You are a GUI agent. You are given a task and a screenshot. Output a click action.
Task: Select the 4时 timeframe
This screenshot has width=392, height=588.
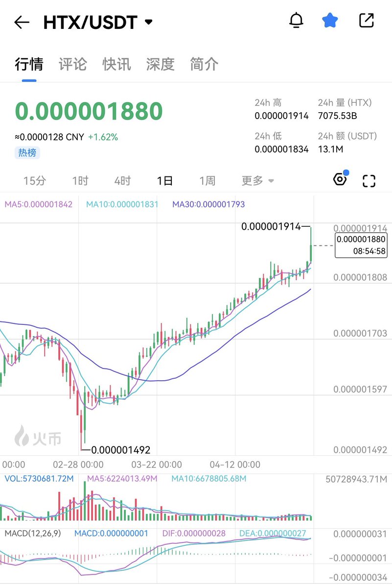(x=122, y=181)
